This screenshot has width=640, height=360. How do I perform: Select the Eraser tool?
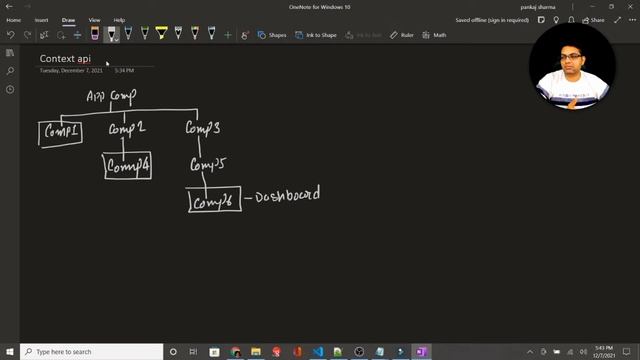(95, 33)
